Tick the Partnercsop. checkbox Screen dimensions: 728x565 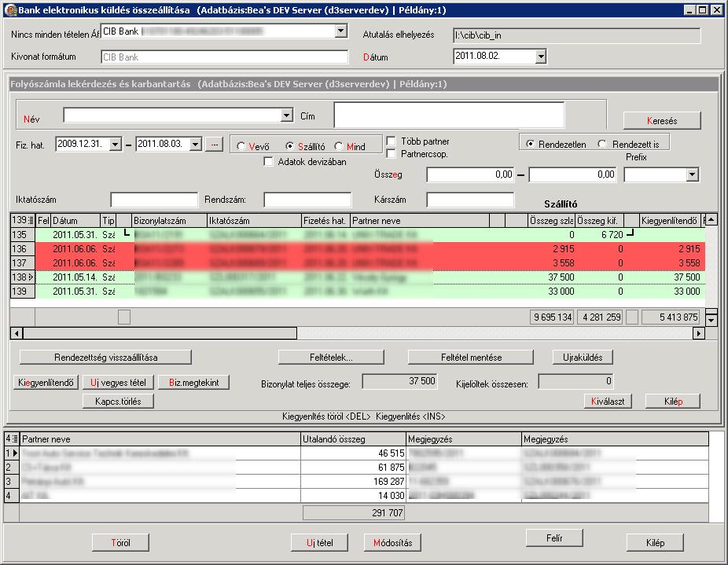click(391, 154)
